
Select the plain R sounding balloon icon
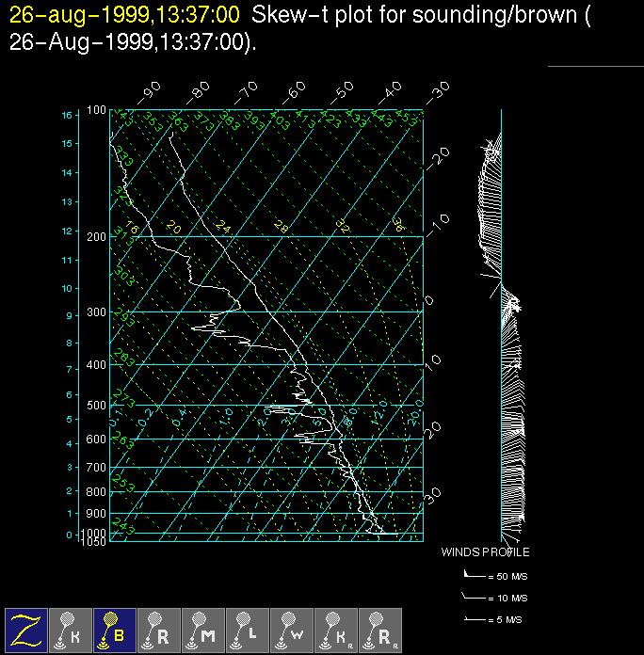point(159,630)
